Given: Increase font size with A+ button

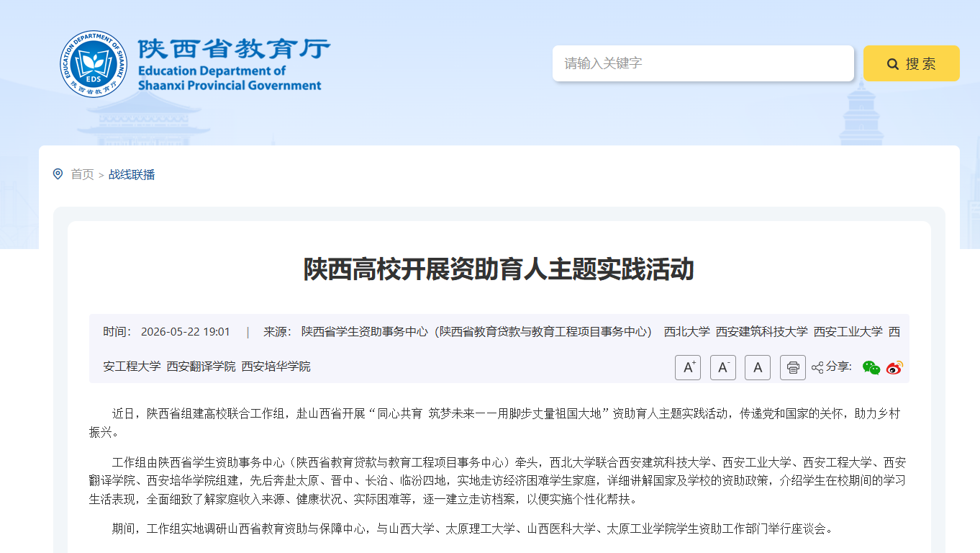Looking at the screenshot, I should click(688, 367).
